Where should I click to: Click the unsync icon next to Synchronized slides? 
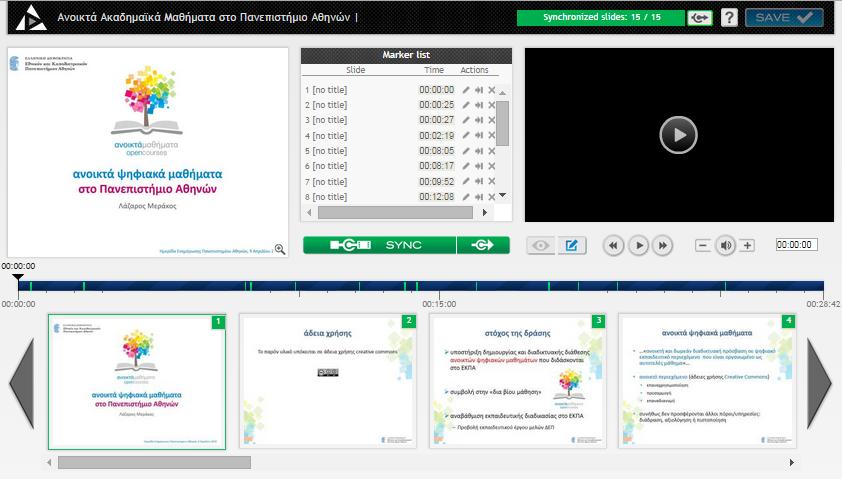pyautogui.click(x=700, y=18)
